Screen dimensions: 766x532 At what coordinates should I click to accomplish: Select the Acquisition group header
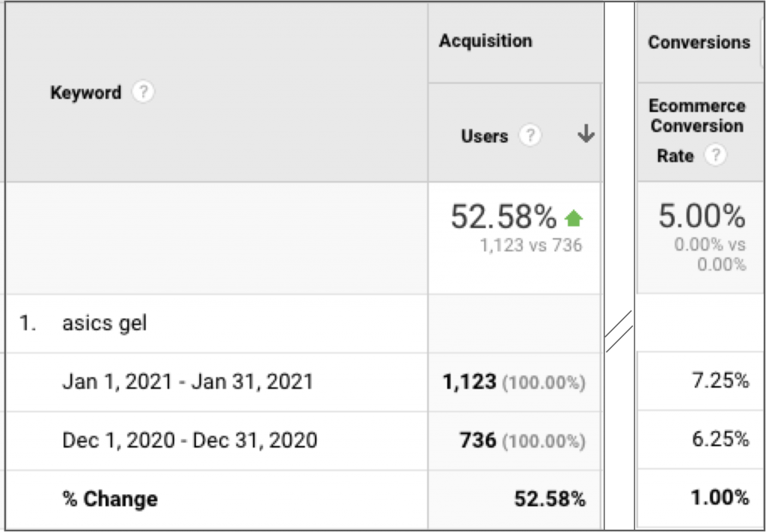point(485,41)
